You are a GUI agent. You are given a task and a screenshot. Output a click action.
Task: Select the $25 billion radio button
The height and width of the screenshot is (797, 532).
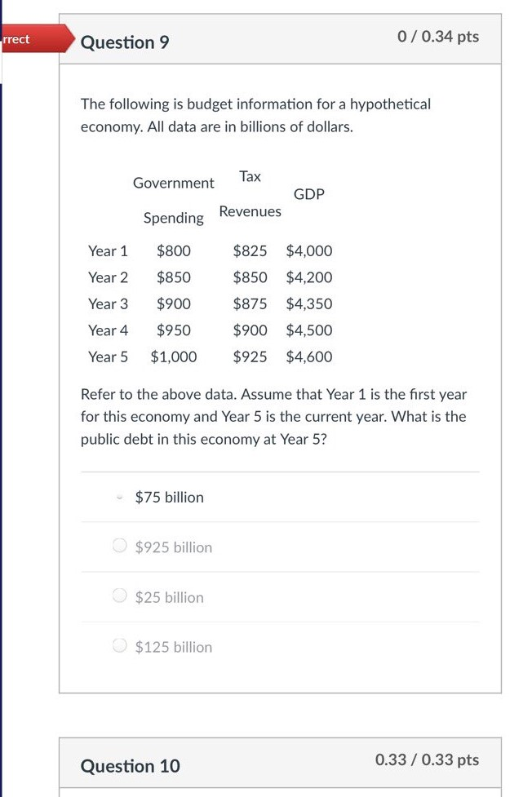coord(118,597)
